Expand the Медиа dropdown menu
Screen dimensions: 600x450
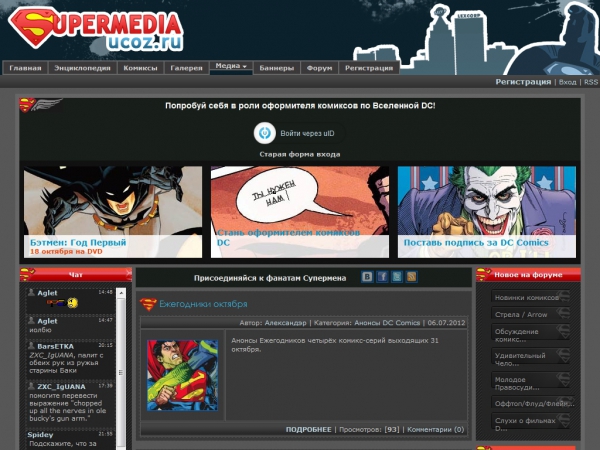coord(231,66)
